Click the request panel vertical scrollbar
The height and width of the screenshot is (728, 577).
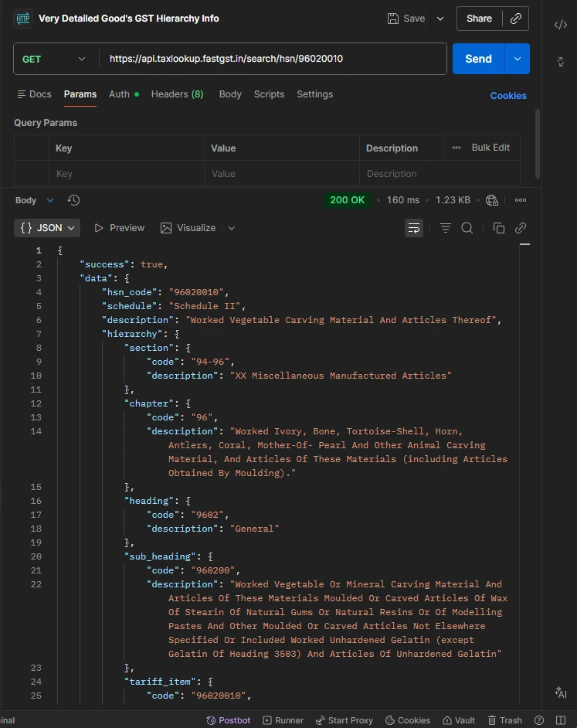click(538, 144)
